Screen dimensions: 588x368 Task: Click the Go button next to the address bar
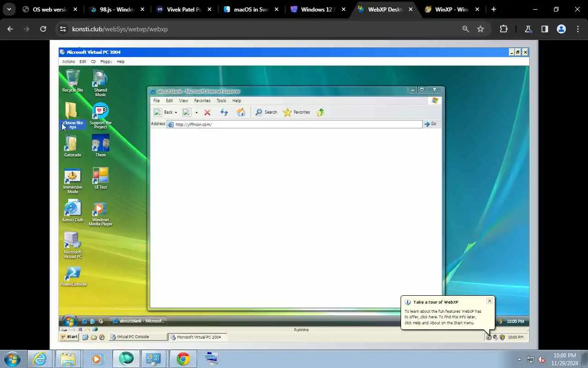430,124
